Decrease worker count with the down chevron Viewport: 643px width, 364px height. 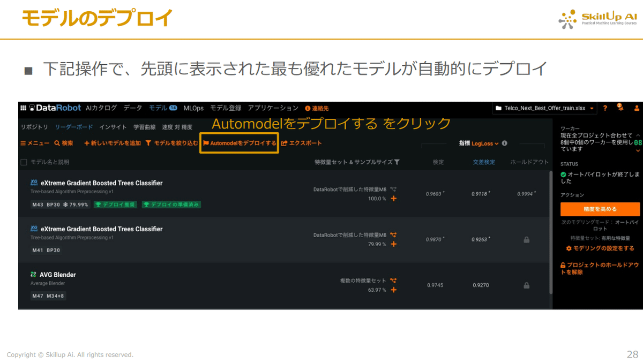638,150
